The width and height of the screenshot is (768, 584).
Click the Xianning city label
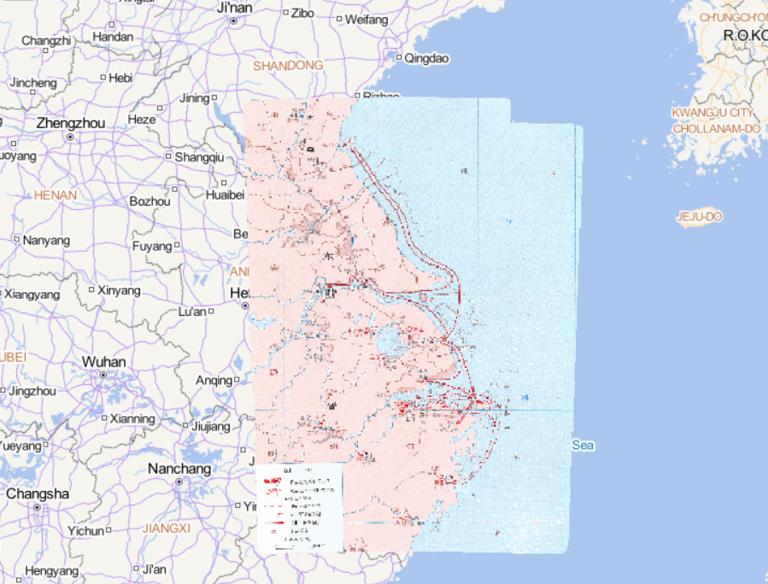click(x=132, y=419)
